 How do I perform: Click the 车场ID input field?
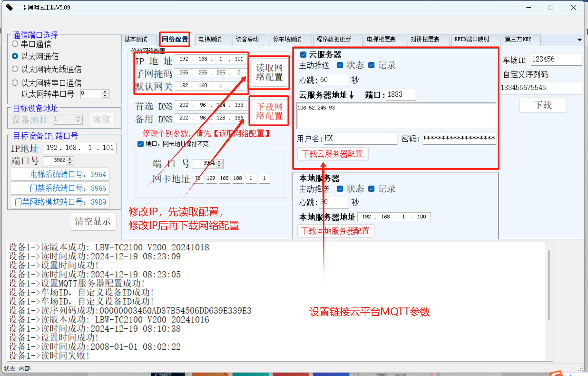click(556, 59)
